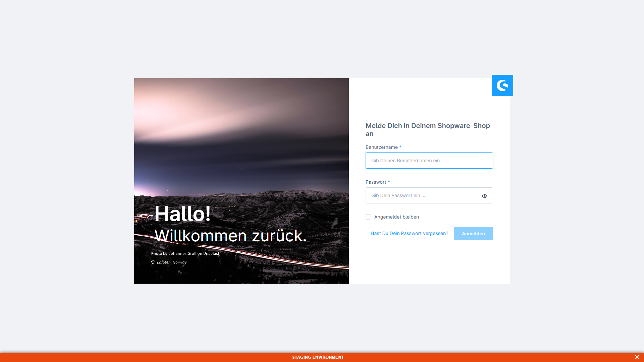
Task: Click the Passwort field label
Action: 376,182
